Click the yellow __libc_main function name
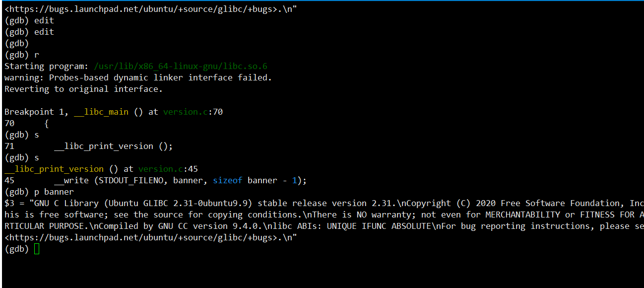This screenshot has height=288, width=644. (x=101, y=112)
